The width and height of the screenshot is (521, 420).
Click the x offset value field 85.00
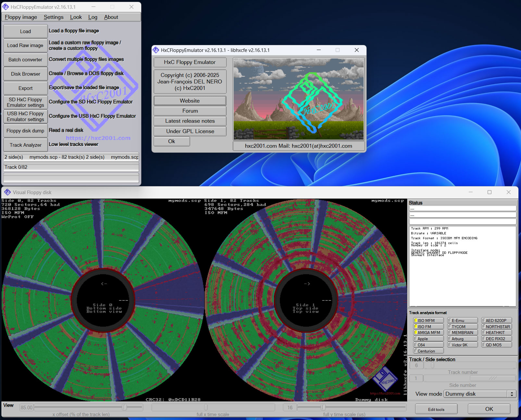(27, 407)
